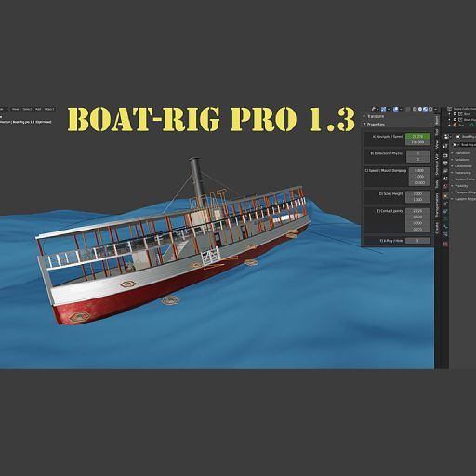
Task: Toggle X-ray mode icon in viewport header
Action: pyautogui.click(x=408, y=109)
